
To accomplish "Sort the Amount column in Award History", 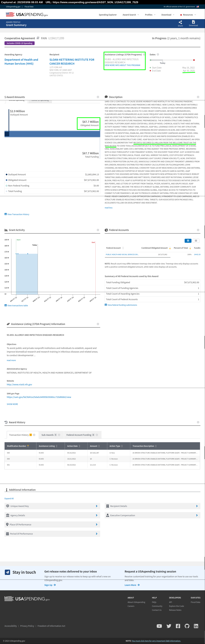I will click(99, 446).
